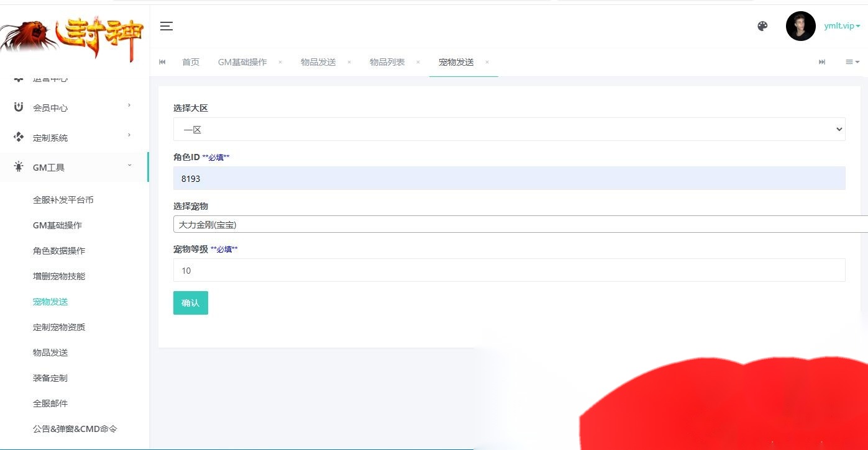Click the 会员中心 magnet icon

pos(19,107)
